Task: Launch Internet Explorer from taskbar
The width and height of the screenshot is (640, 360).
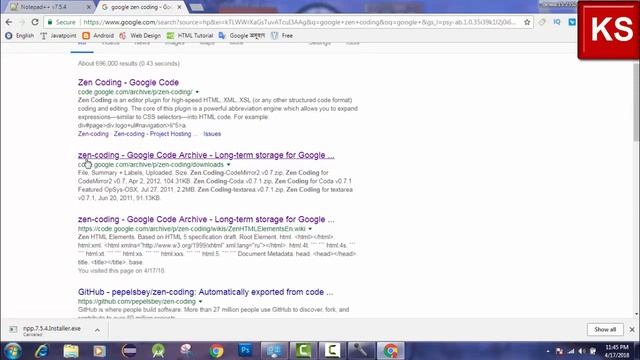Action: (42, 351)
